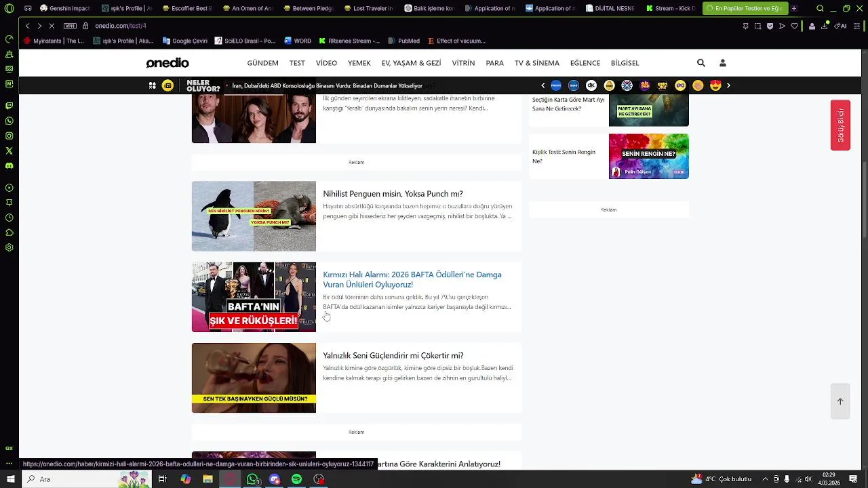The height and width of the screenshot is (488, 868).
Task: Open the tab search magnifier in title bar
Action: 820,9
